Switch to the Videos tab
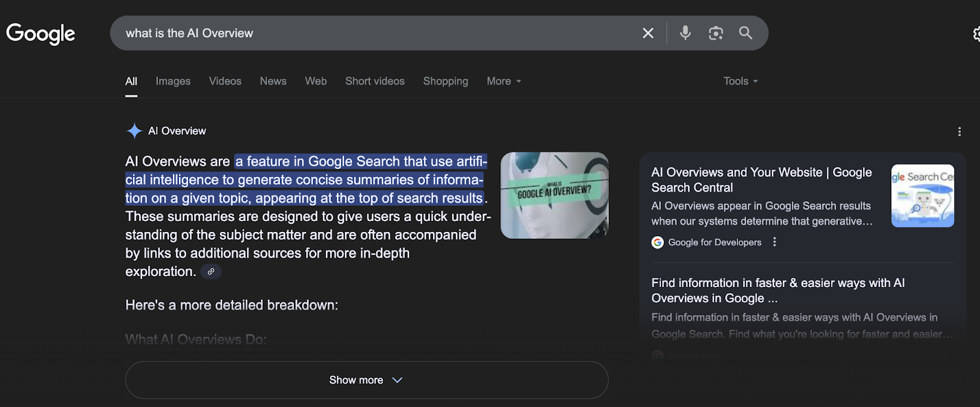 (225, 81)
